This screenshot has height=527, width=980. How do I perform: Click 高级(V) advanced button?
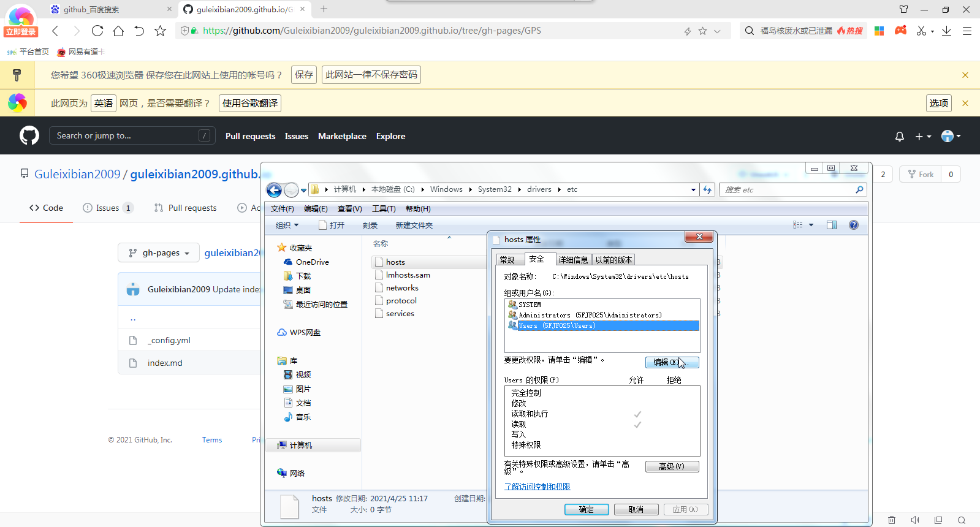tap(672, 466)
